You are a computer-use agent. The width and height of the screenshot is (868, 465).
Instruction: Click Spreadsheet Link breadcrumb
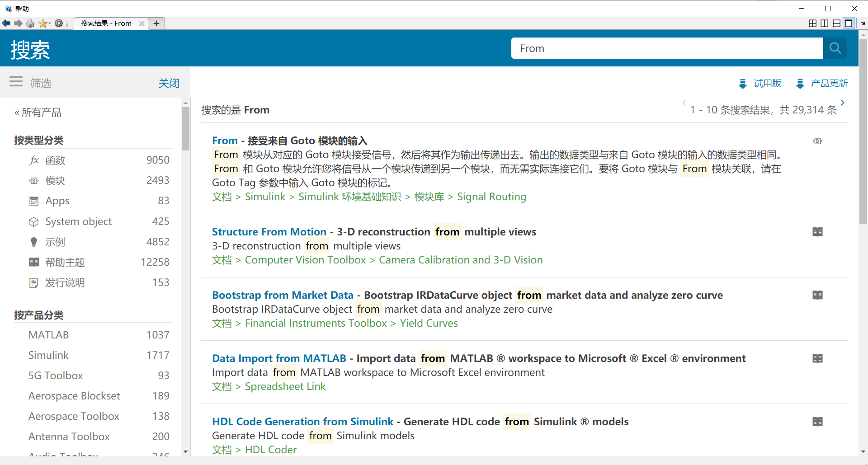coord(285,386)
